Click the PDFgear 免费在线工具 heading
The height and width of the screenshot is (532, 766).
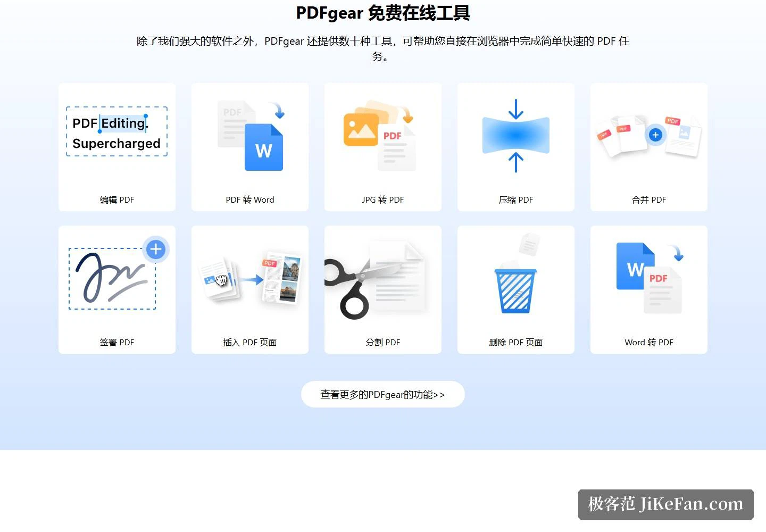click(x=383, y=13)
